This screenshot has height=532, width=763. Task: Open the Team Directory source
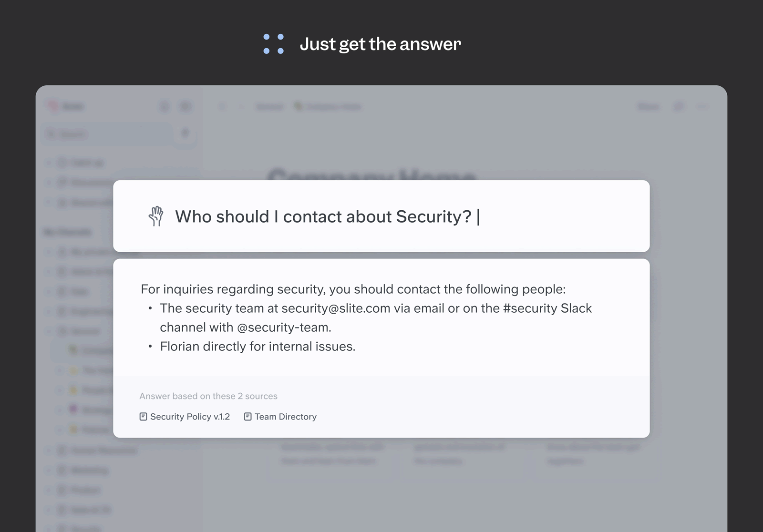pyautogui.click(x=280, y=417)
